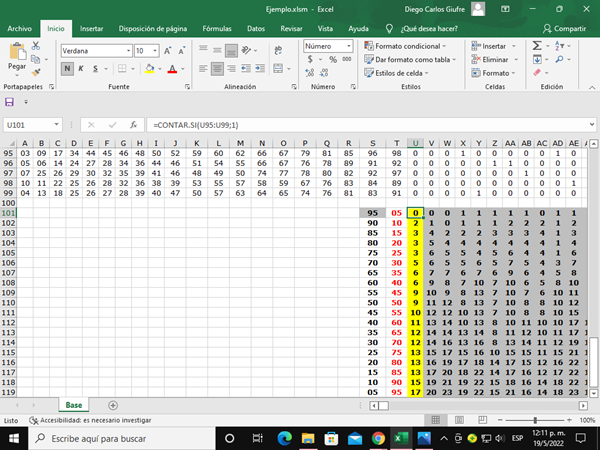Toggle bold (N) formatting
600x450 pixels.
[67, 69]
